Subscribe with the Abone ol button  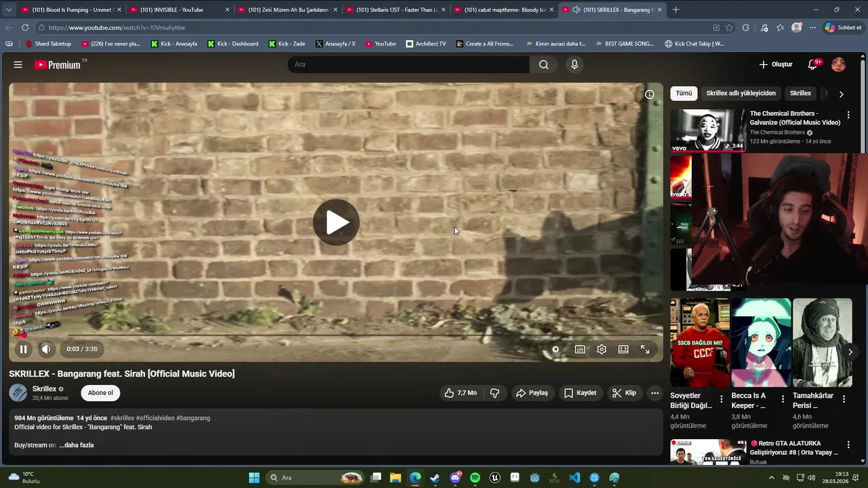tap(100, 393)
